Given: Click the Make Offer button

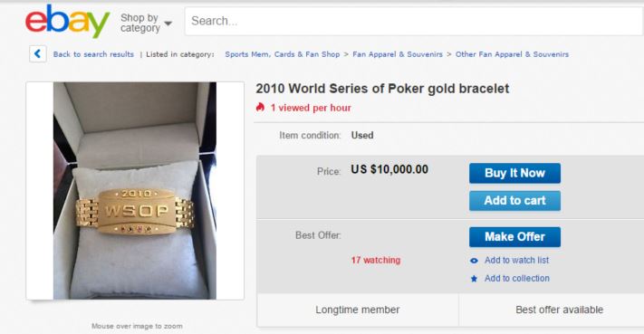Looking at the screenshot, I should tap(514, 237).
